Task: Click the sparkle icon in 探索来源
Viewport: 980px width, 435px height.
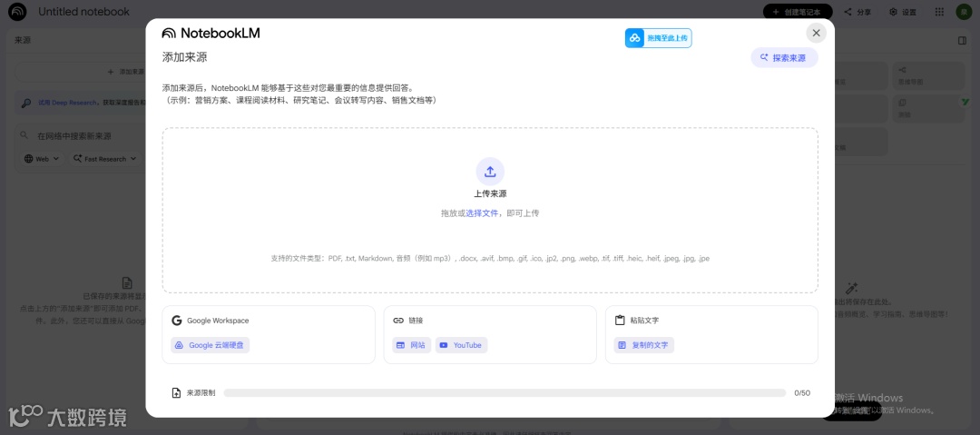Action: point(764,57)
